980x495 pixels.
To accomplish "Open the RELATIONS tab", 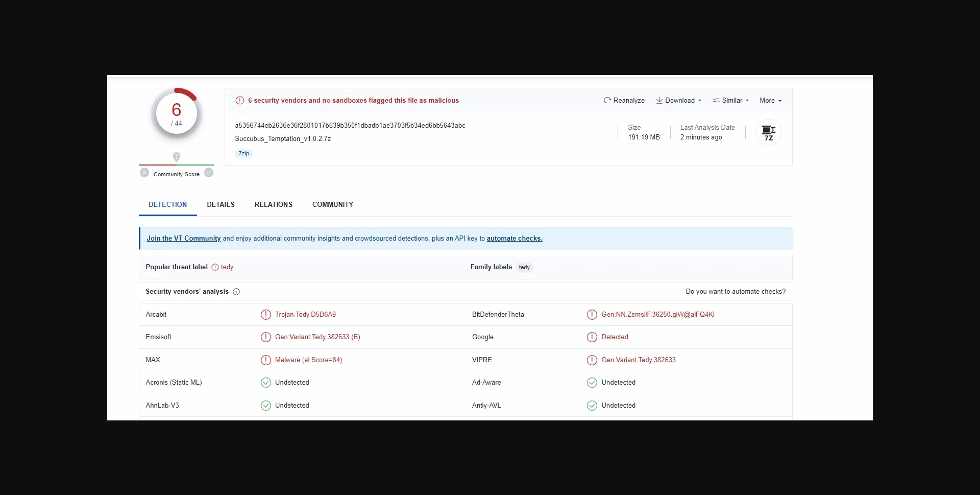I will (274, 204).
